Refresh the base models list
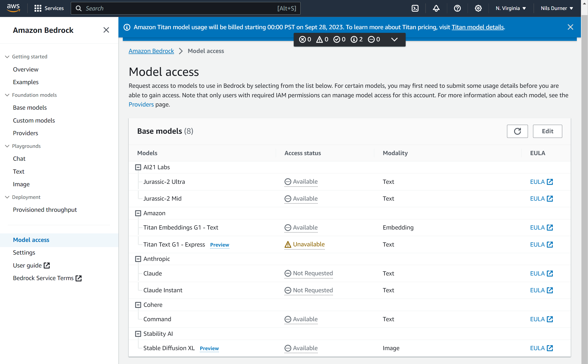Viewport: 588px width, 364px height. [x=517, y=131]
